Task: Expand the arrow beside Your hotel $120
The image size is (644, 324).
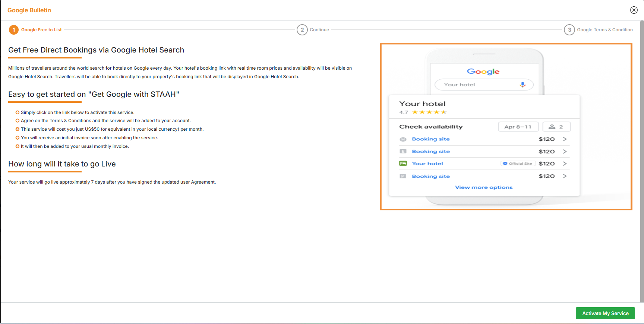Action: [565, 163]
